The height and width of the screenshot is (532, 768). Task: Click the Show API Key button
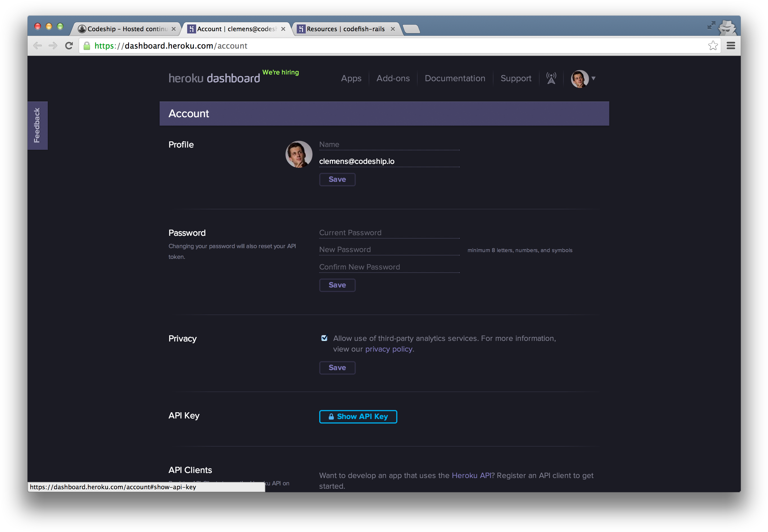[x=358, y=416]
